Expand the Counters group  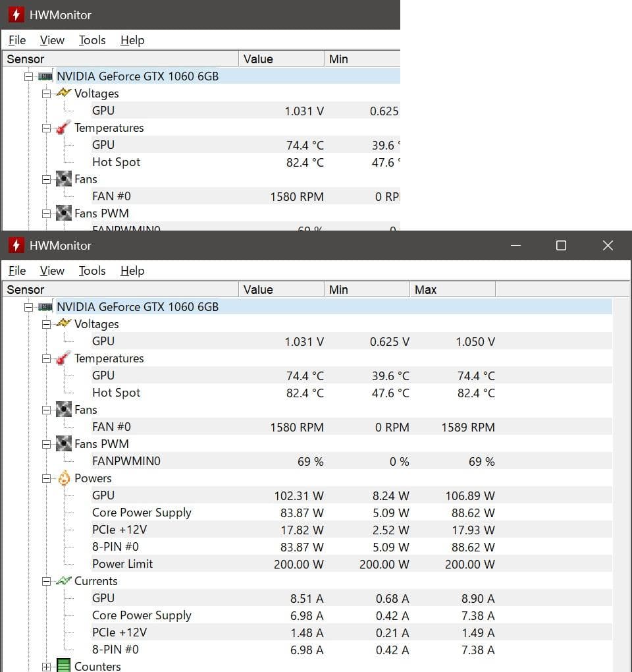click(x=46, y=667)
